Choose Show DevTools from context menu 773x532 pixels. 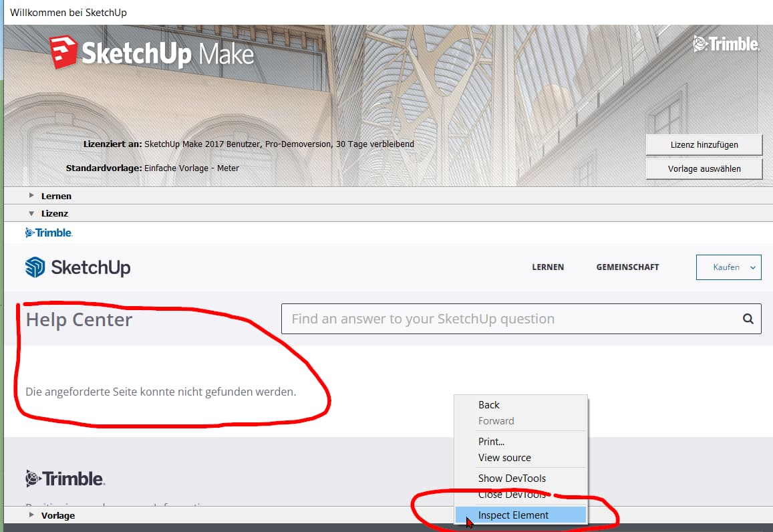(520, 479)
